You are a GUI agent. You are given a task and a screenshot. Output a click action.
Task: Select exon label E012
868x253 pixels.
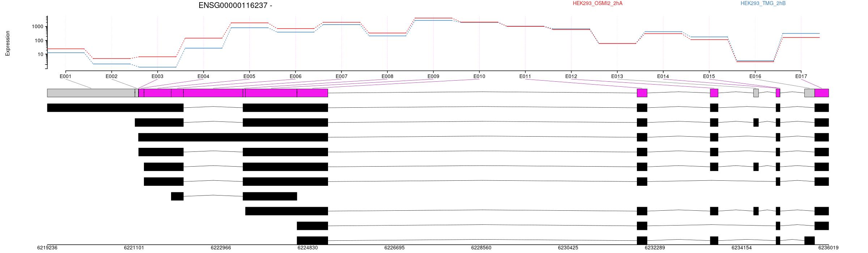click(x=571, y=76)
